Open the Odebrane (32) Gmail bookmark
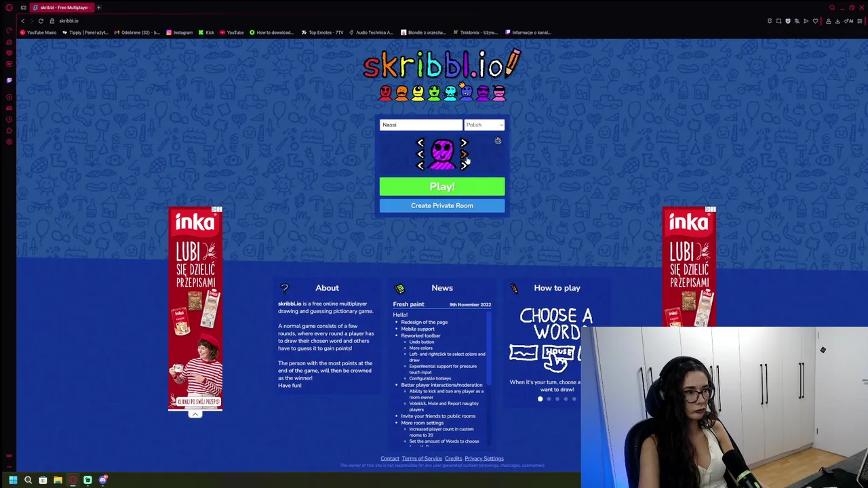The height and width of the screenshot is (488, 868). (136, 33)
